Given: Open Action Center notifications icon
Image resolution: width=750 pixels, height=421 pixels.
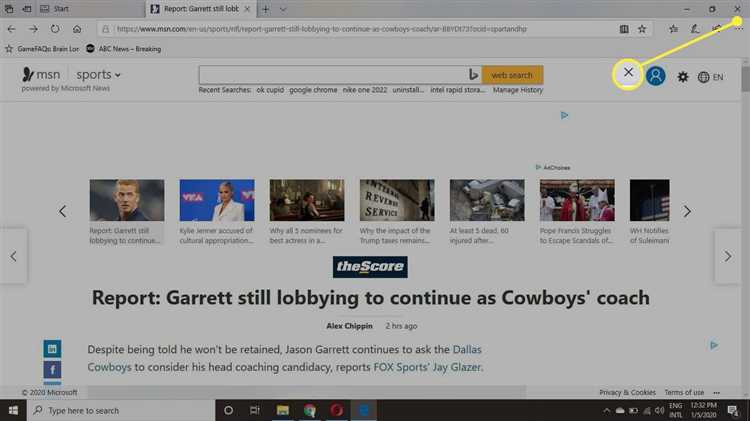Looking at the screenshot, I should pos(733,410).
